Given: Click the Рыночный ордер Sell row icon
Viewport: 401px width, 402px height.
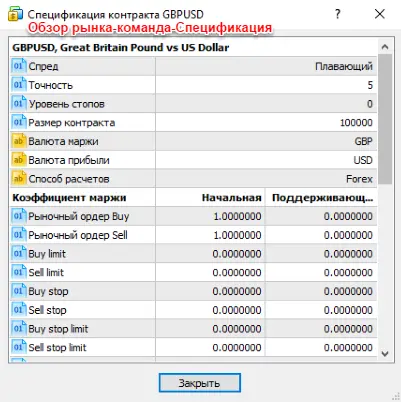Looking at the screenshot, I should [x=19, y=235].
